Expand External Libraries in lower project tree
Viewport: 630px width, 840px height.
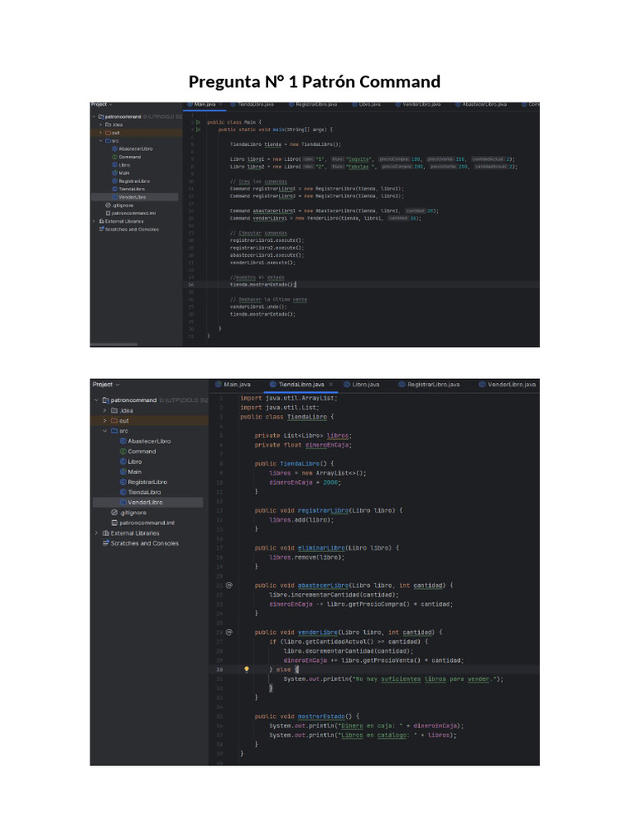[x=97, y=533]
